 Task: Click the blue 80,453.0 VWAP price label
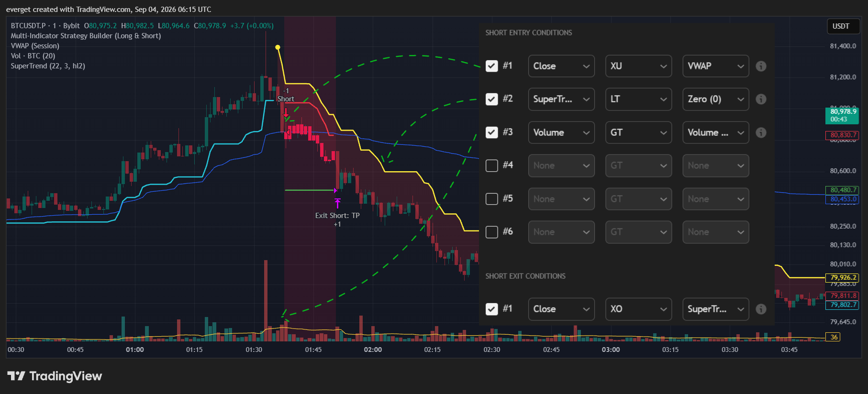[842, 199]
